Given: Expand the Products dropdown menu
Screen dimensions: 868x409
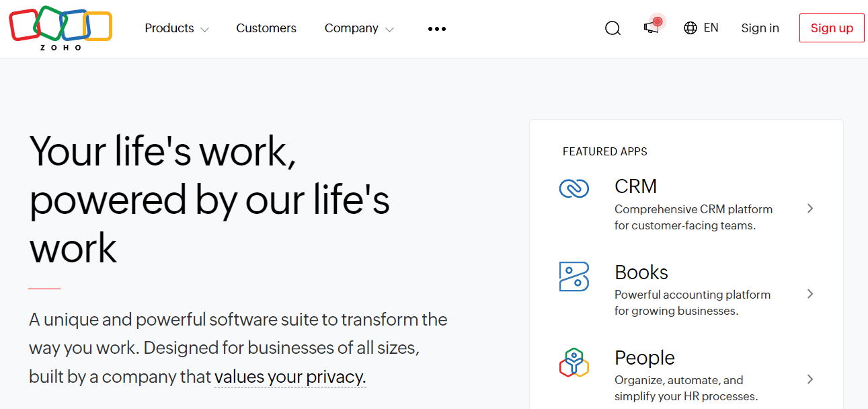Looking at the screenshot, I should coord(176,28).
